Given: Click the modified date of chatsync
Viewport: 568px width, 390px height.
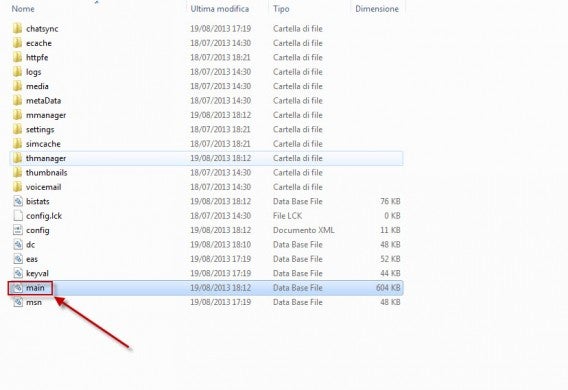Looking at the screenshot, I should pos(220,29).
